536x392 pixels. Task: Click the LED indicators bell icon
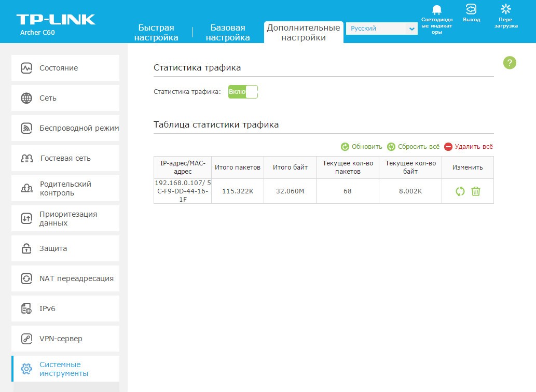point(436,10)
